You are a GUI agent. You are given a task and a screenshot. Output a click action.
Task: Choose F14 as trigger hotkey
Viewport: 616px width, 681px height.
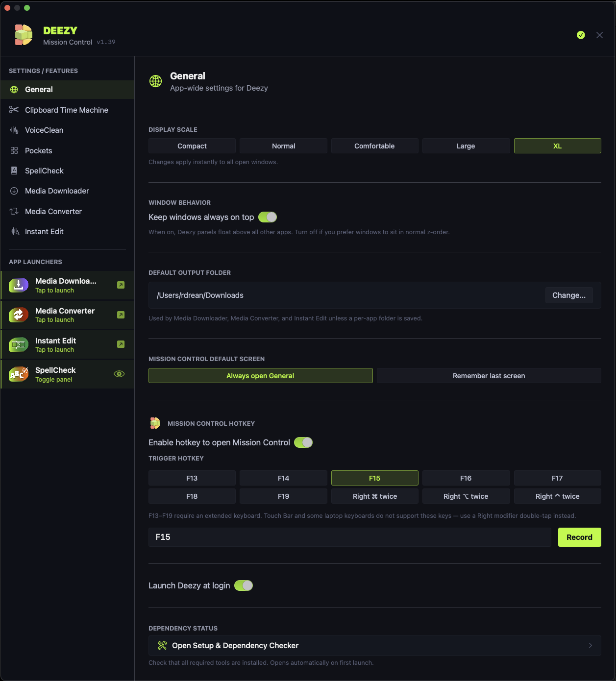pyautogui.click(x=283, y=478)
